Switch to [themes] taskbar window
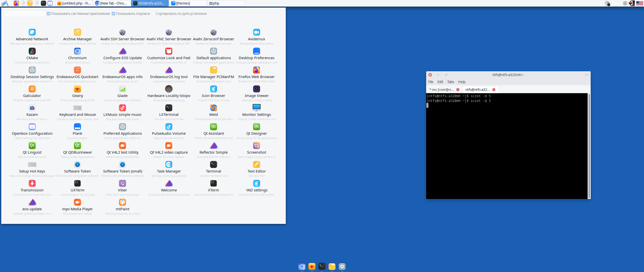 (188, 3)
